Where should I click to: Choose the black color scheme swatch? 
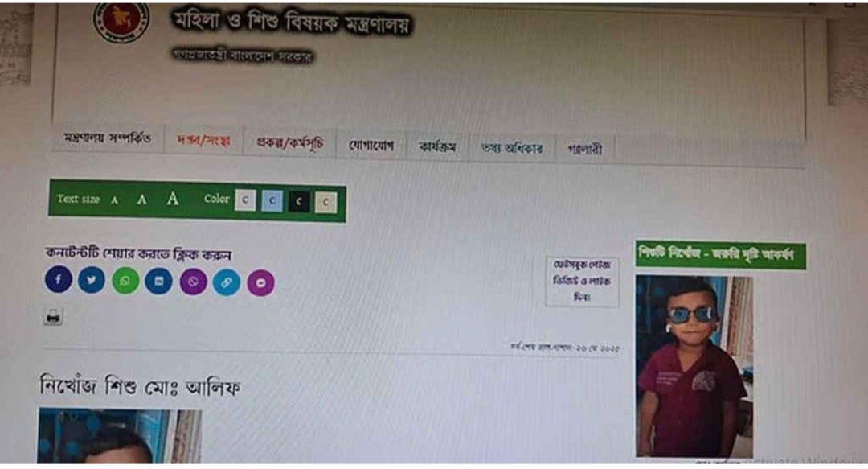299,202
